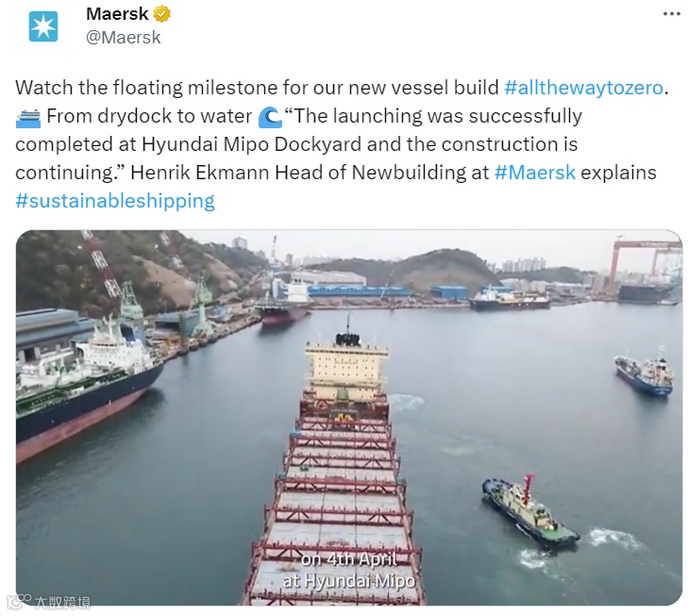Play the vessel launch video
This screenshot has height=616, width=688.
(x=349, y=417)
